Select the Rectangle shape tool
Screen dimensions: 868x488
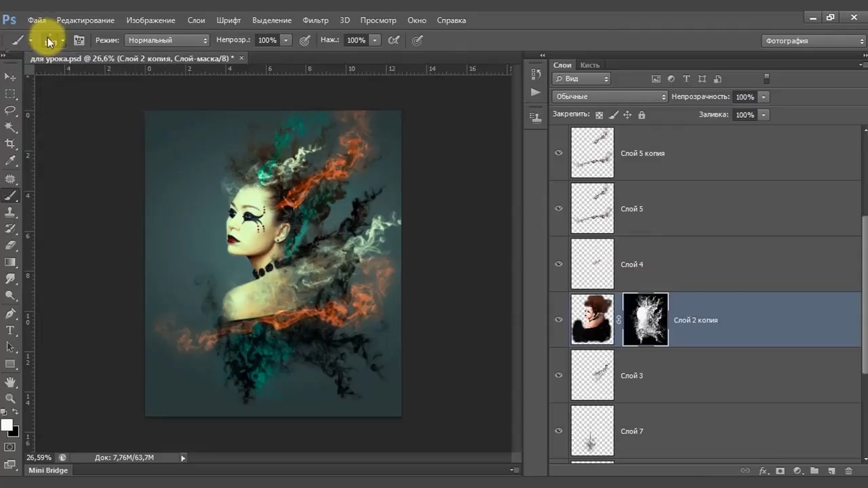(x=10, y=364)
